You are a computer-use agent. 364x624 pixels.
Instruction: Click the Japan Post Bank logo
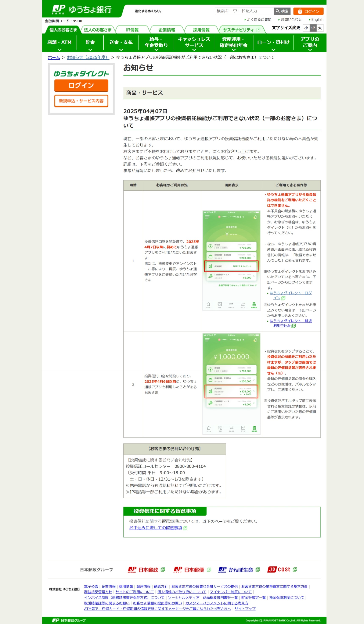tap(82, 10)
